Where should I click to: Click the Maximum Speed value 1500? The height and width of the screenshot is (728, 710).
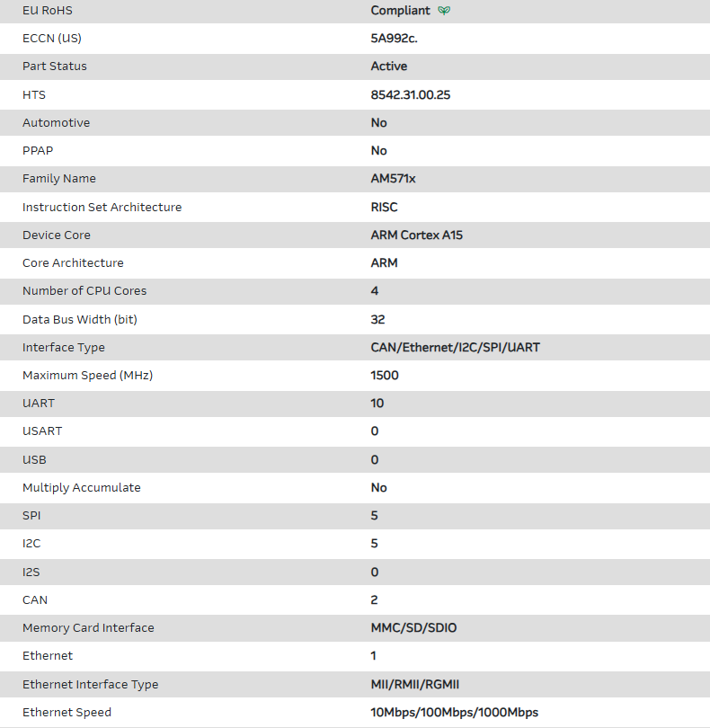pyautogui.click(x=385, y=375)
